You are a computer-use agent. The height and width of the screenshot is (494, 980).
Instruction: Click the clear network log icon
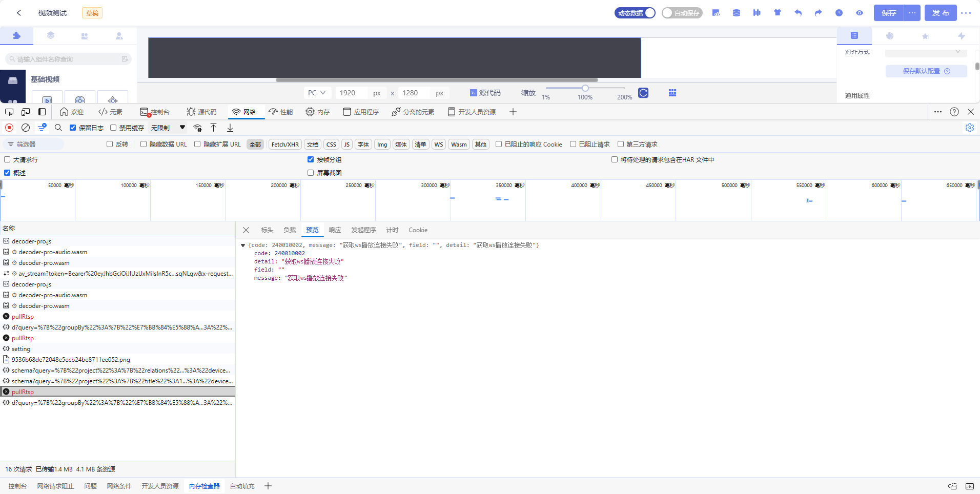click(x=26, y=128)
